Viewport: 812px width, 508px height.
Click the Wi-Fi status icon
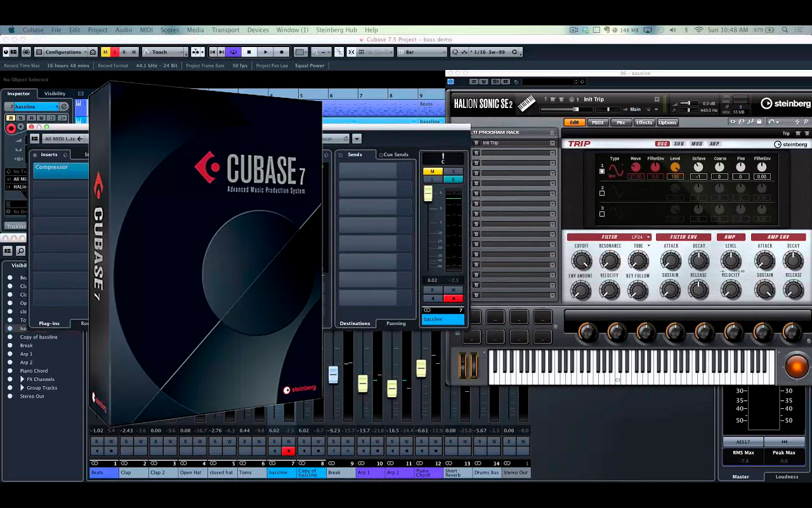tap(699, 30)
